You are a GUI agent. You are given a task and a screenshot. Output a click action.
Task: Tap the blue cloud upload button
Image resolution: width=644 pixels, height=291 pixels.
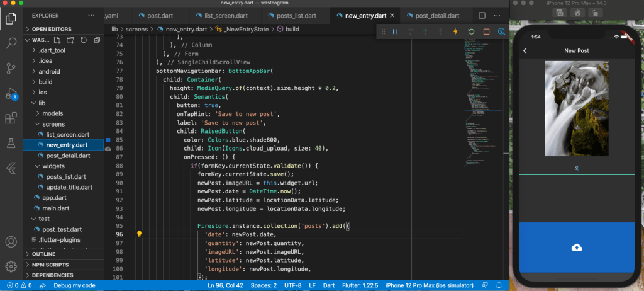[577, 248]
